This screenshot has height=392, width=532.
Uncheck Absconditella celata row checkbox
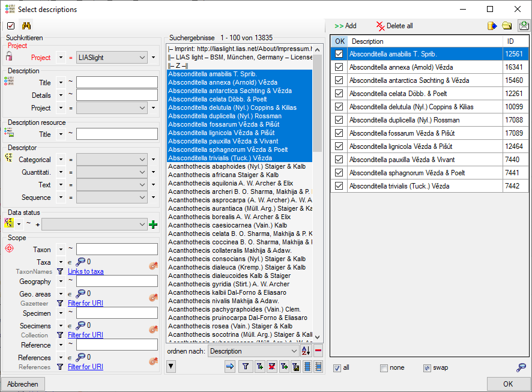(x=339, y=94)
